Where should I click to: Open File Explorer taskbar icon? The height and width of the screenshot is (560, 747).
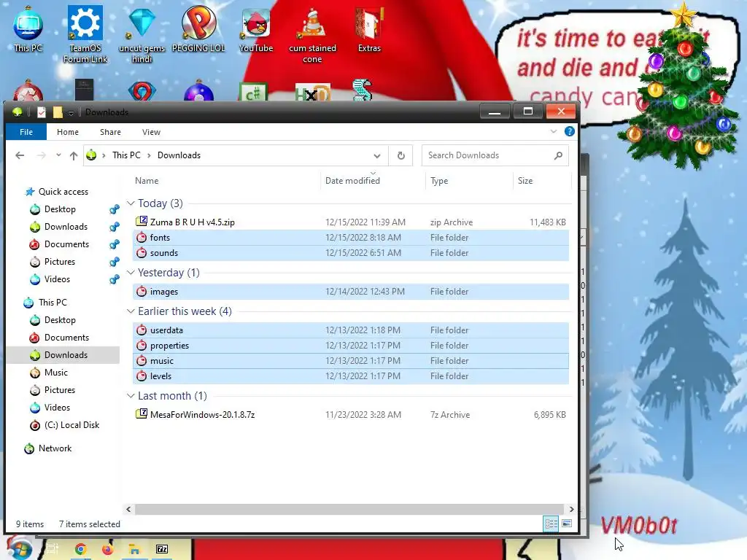135,550
